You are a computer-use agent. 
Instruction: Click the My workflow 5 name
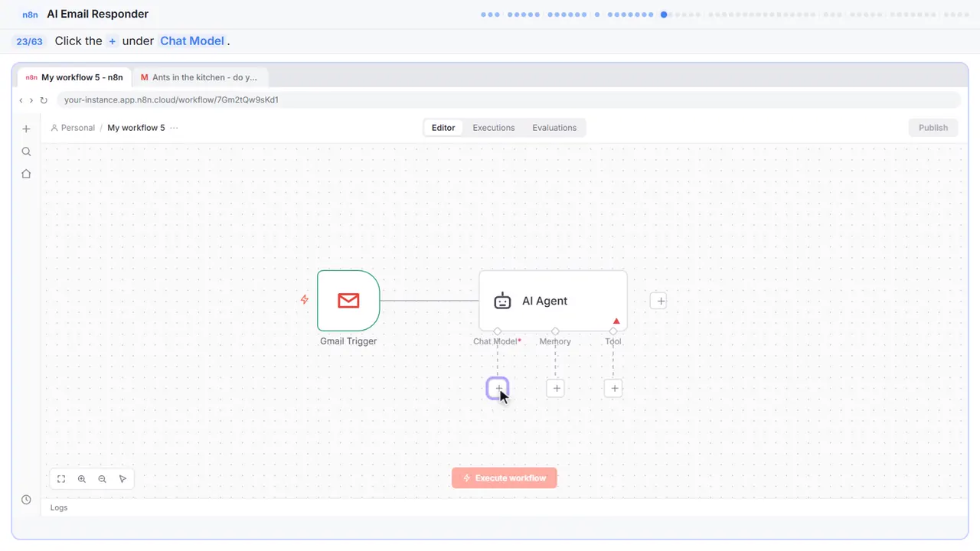(136, 128)
